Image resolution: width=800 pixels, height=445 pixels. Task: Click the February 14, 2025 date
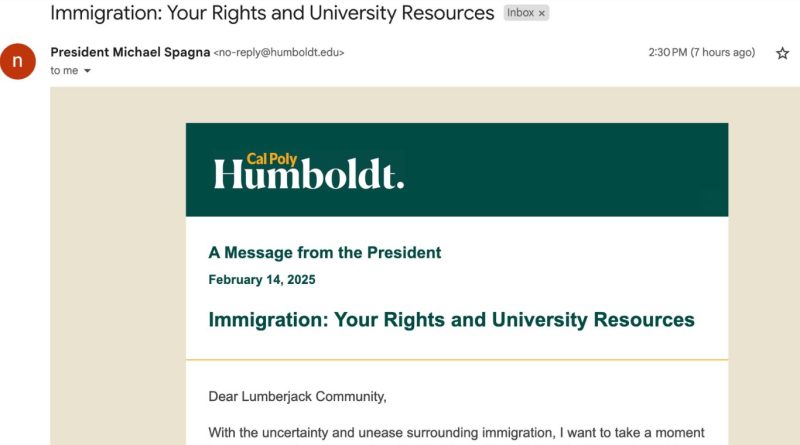tap(261, 280)
